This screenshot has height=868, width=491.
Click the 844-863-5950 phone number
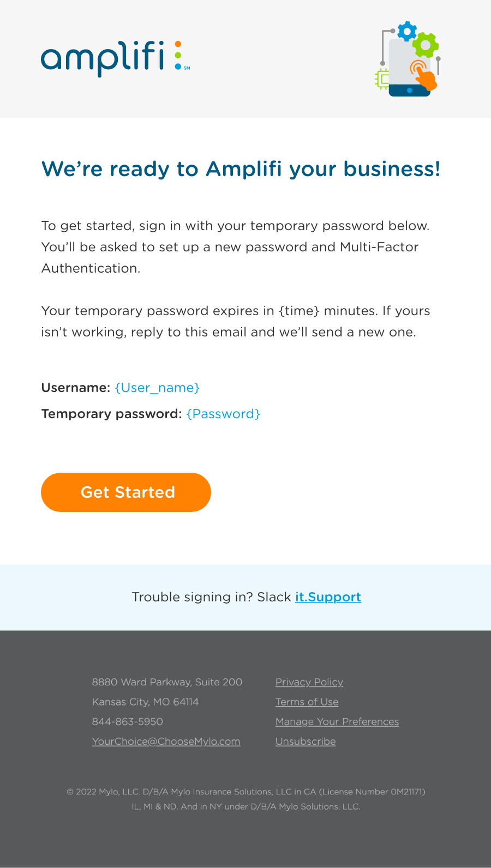coord(128,721)
